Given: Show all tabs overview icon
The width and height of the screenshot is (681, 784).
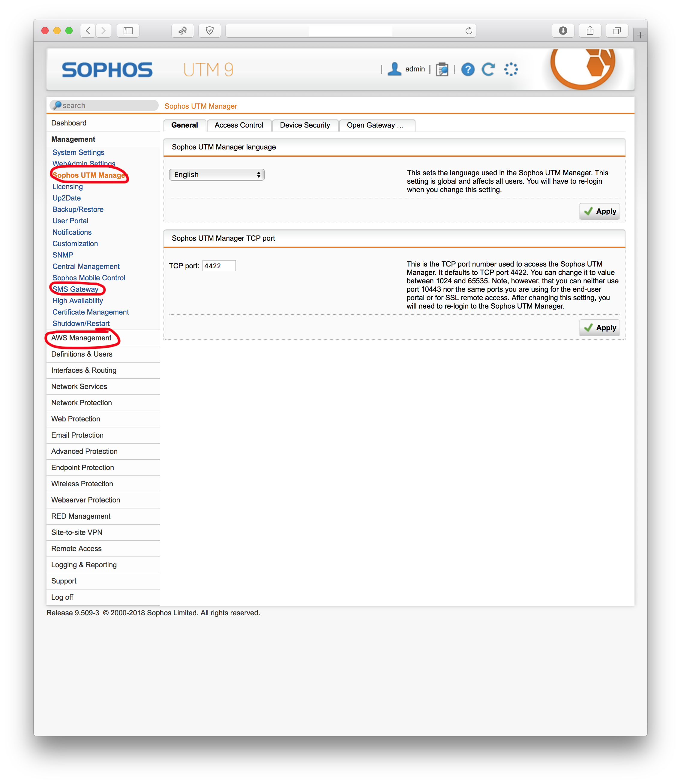Looking at the screenshot, I should (x=617, y=30).
